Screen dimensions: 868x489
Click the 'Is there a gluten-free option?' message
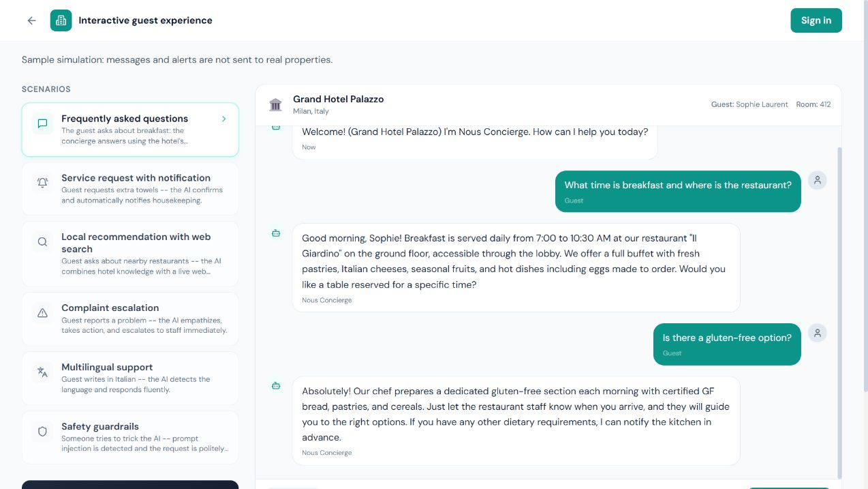[x=727, y=344]
